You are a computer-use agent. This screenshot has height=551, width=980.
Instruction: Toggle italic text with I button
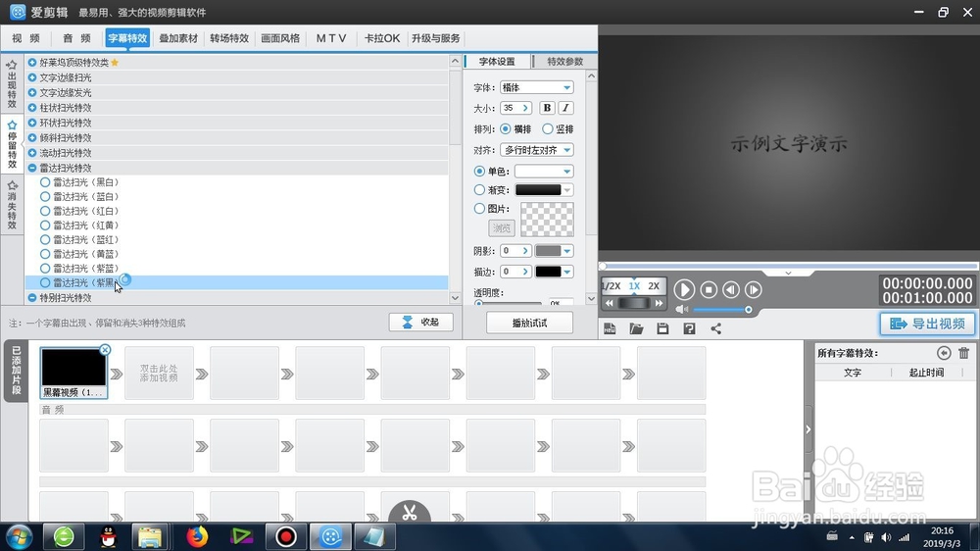[x=565, y=108]
